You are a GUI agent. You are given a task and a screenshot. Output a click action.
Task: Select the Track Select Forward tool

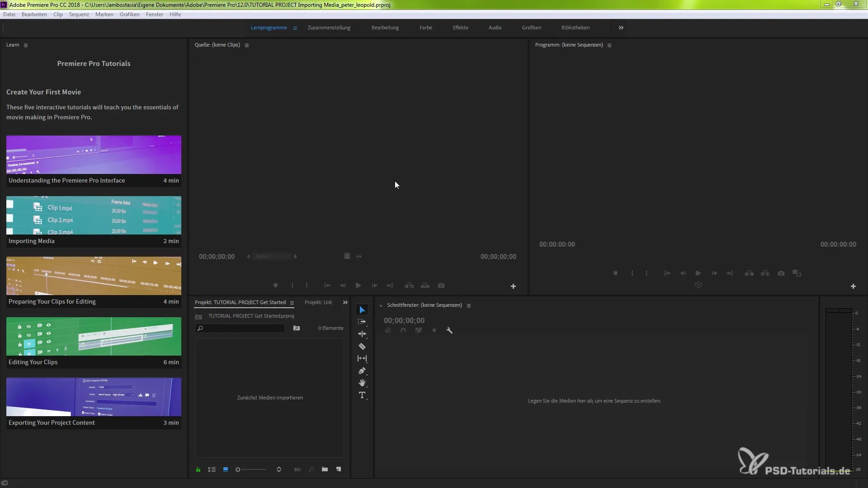tap(362, 322)
